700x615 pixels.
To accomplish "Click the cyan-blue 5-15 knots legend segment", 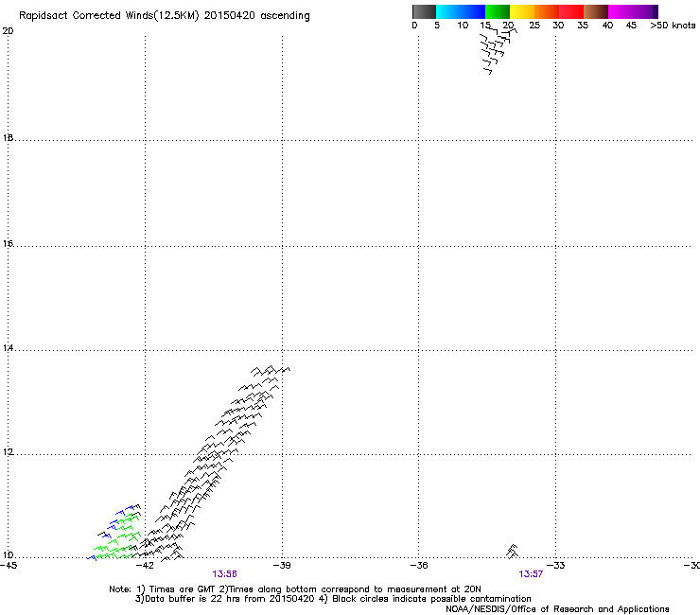I will [x=461, y=11].
